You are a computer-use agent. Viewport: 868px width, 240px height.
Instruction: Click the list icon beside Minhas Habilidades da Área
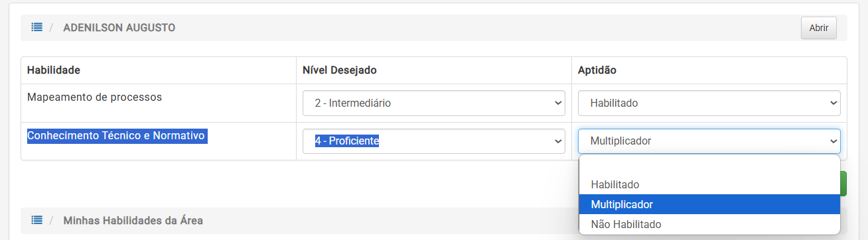36,220
